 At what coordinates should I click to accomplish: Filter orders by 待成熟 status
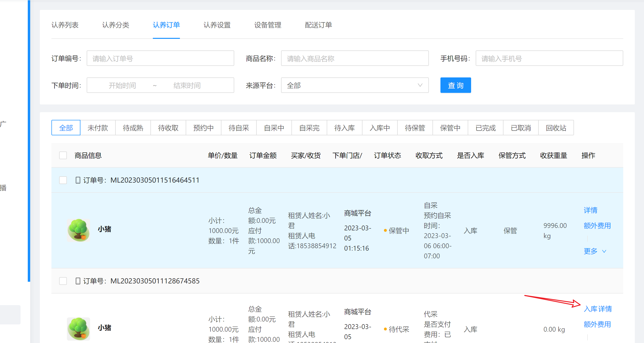pyautogui.click(x=133, y=128)
